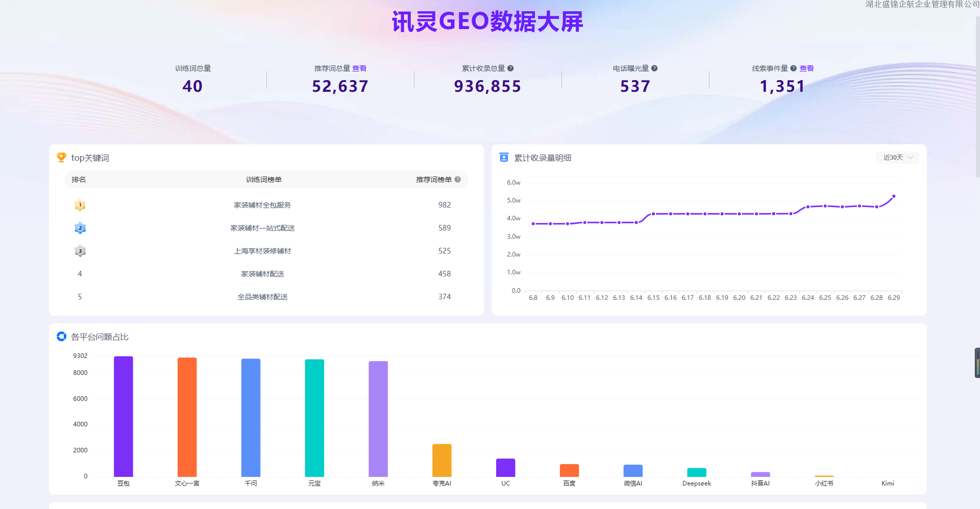
Task: Click the Deepseek teal bar
Action: click(697, 472)
